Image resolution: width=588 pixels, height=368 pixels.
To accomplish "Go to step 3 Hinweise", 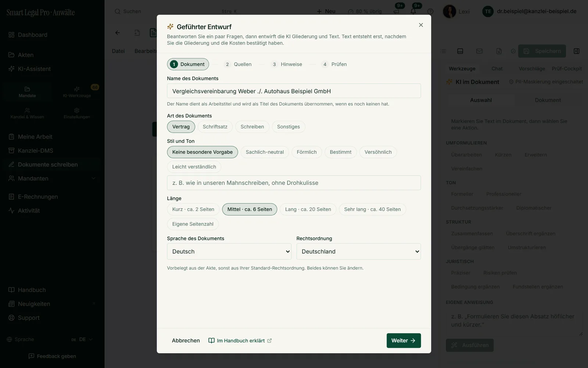I will pyautogui.click(x=287, y=64).
